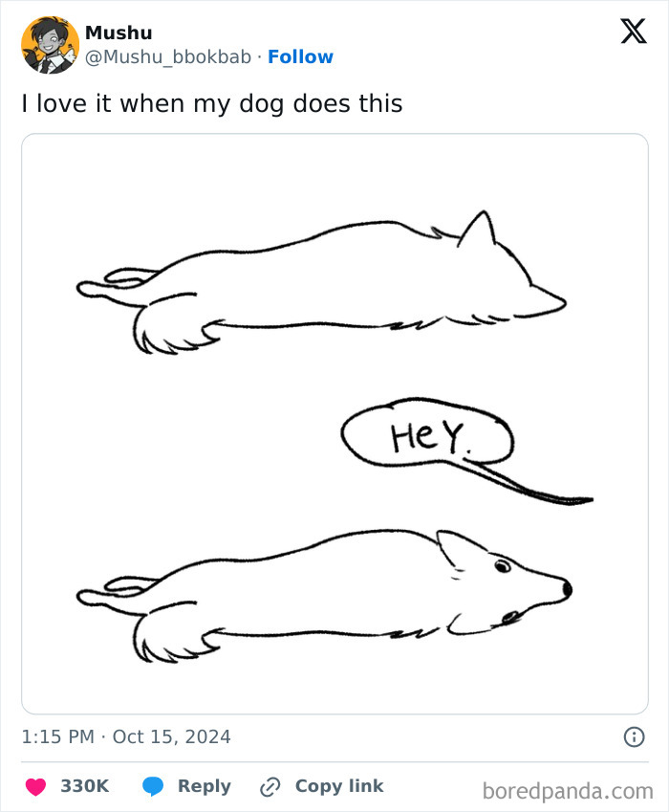The image size is (669, 812).
Task: Open the post timestamp link
Action: tap(126, 736)
